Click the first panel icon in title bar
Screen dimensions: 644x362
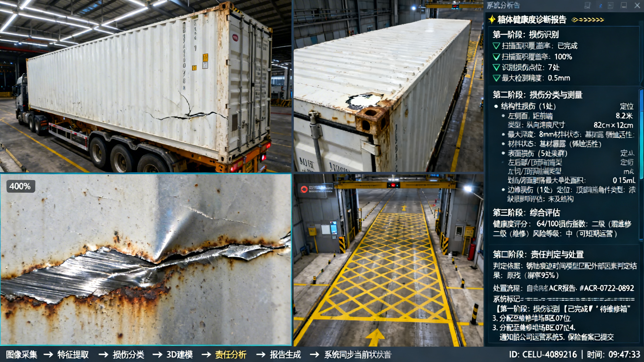click(x=587, y=5)
